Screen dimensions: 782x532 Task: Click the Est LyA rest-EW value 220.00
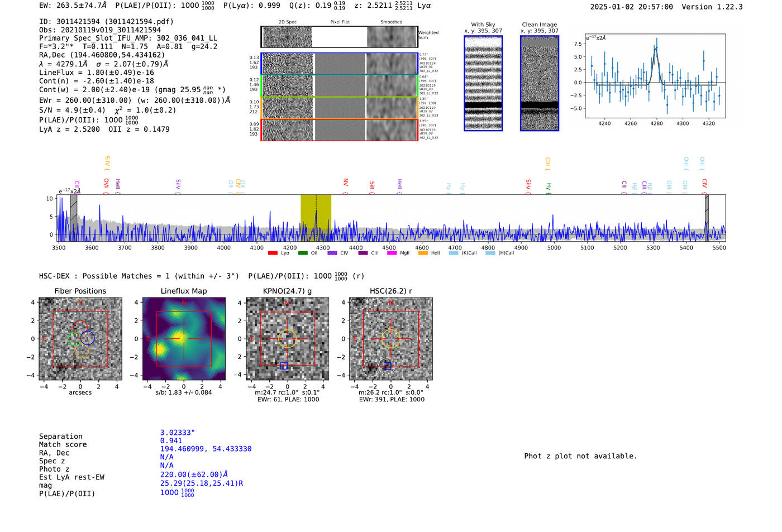click(194, 475)
